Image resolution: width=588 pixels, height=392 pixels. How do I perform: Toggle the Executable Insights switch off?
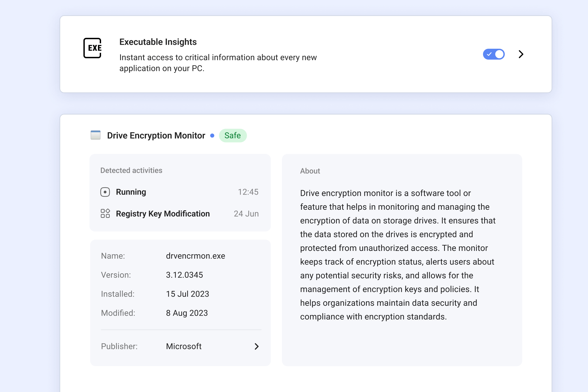click(494, 54)
